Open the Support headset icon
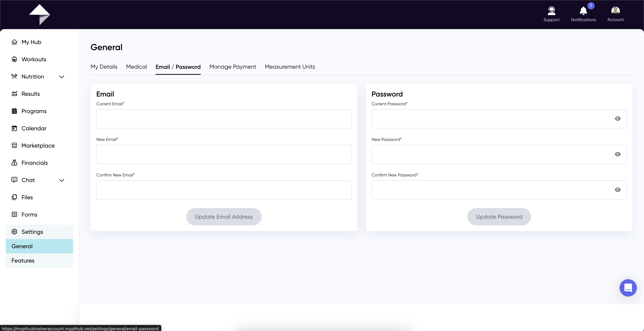 pos(551,11)
